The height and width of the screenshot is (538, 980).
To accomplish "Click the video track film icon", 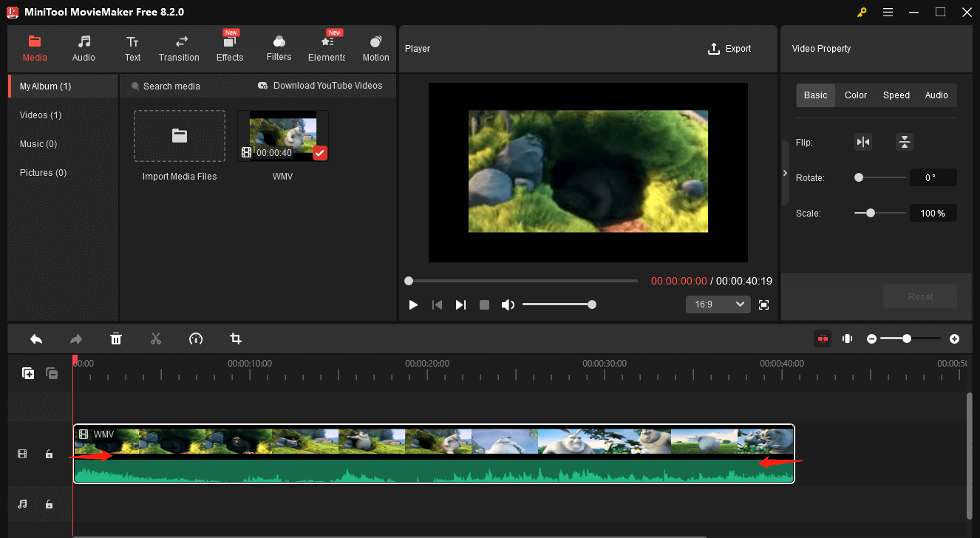I will point(22,454).
